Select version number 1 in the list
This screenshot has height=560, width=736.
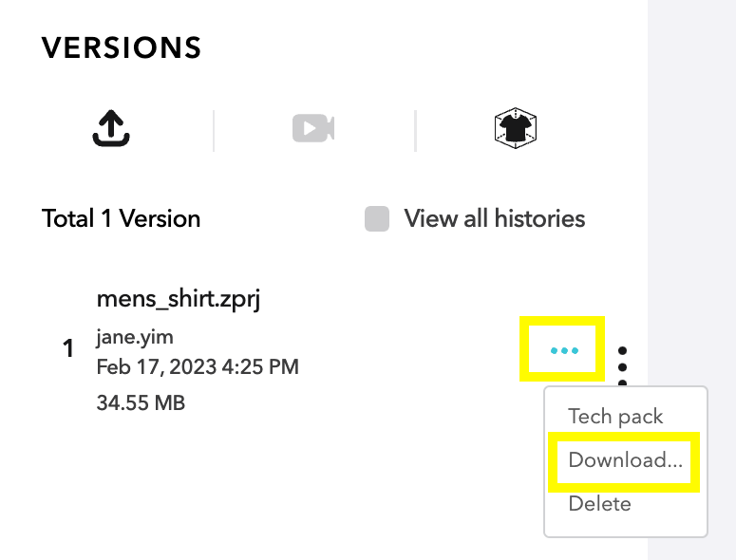coord(68,348)
